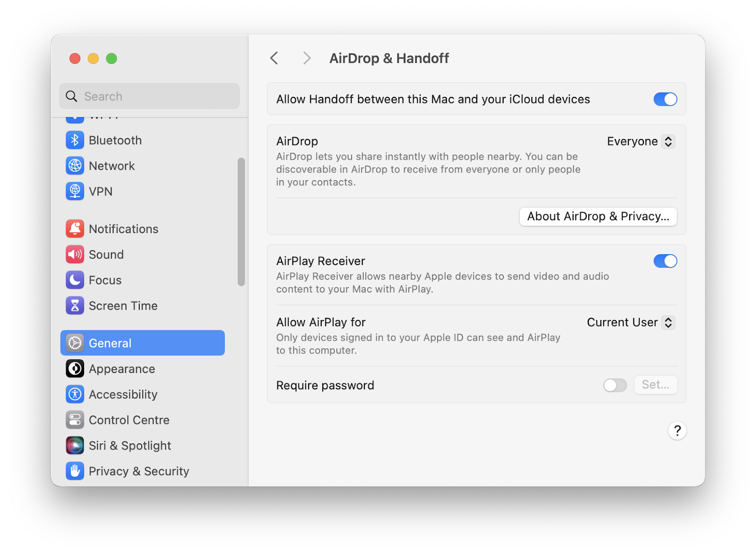The image size is (756, 554).
Task: Change AirDrop visibility from Everyone
Action: (641, 141)
